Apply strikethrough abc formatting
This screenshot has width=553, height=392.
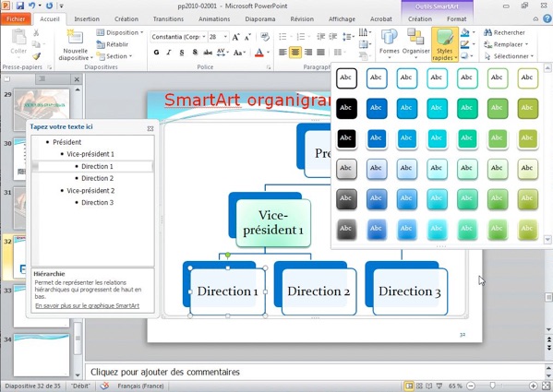pyautogui.click(x=208, y=53)
